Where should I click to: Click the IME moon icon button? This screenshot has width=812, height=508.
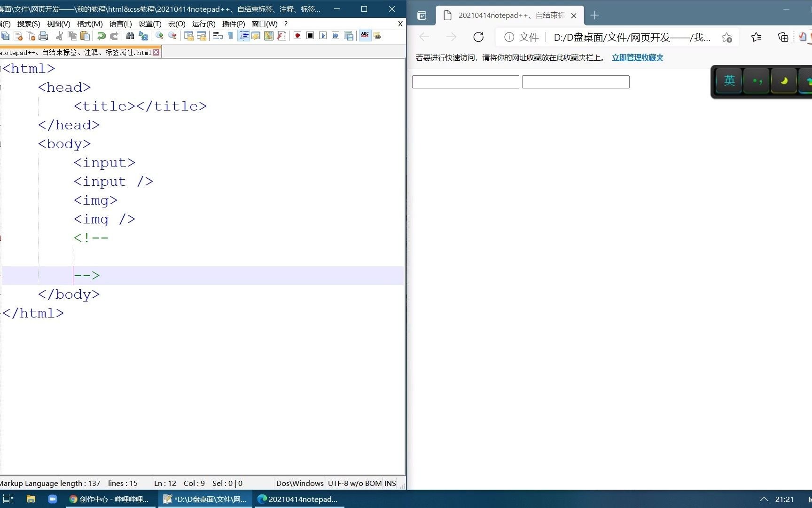pyautogui.click(x=784, y=81)
